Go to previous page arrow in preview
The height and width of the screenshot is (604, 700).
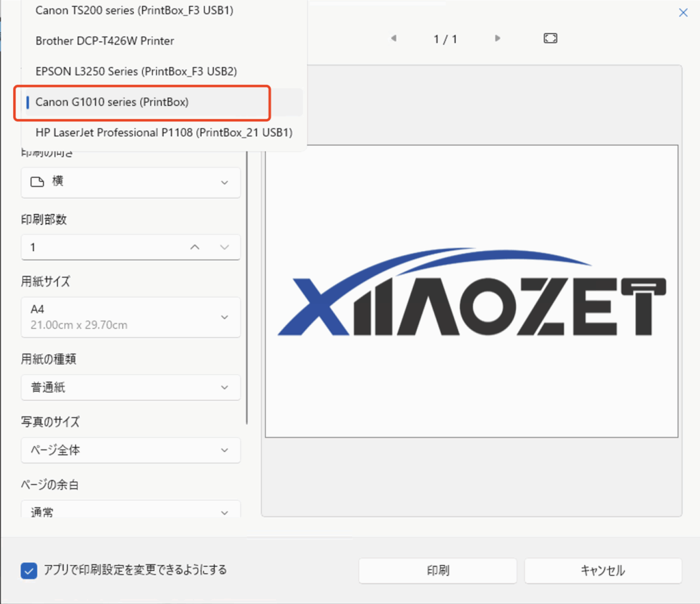(394, 38)
